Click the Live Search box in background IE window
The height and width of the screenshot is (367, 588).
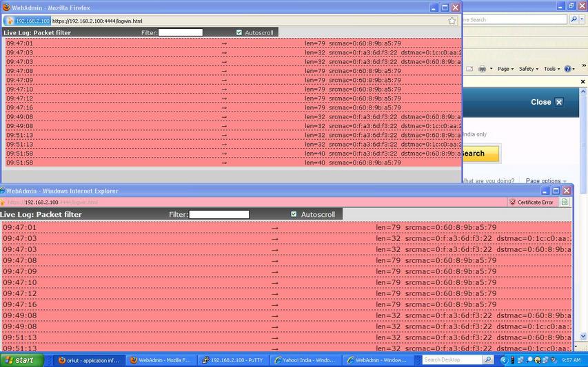pyautogui.click(x=515, y=19)
